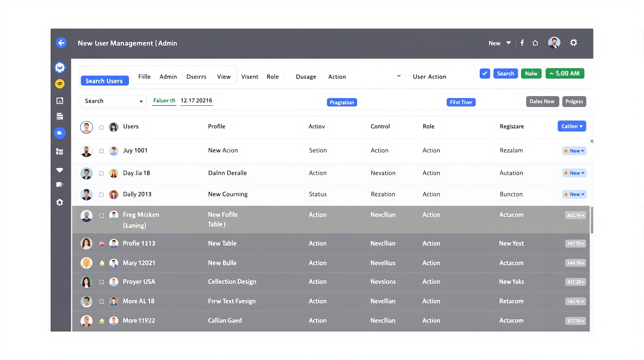The width and height of the screenshot is (644, 360).
Task: Click the date field 12.17 20216
Action: 196,100
